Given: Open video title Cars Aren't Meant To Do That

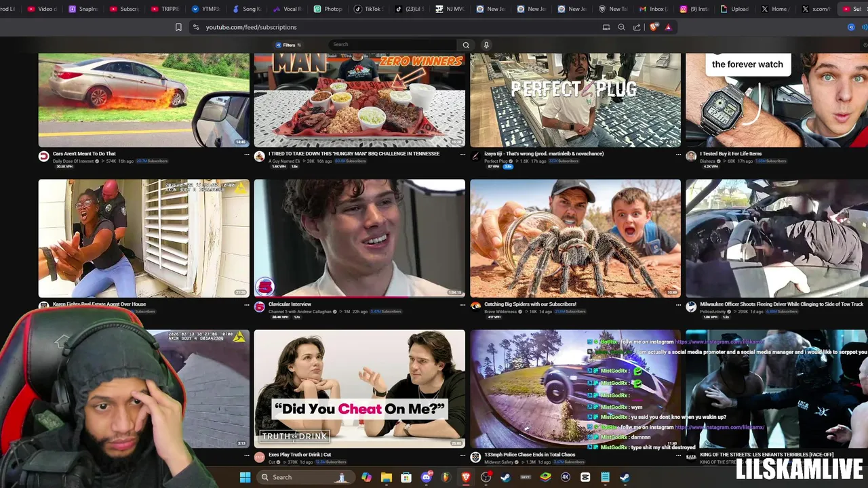Looking at the screenshot, I should tap(84, 154).
